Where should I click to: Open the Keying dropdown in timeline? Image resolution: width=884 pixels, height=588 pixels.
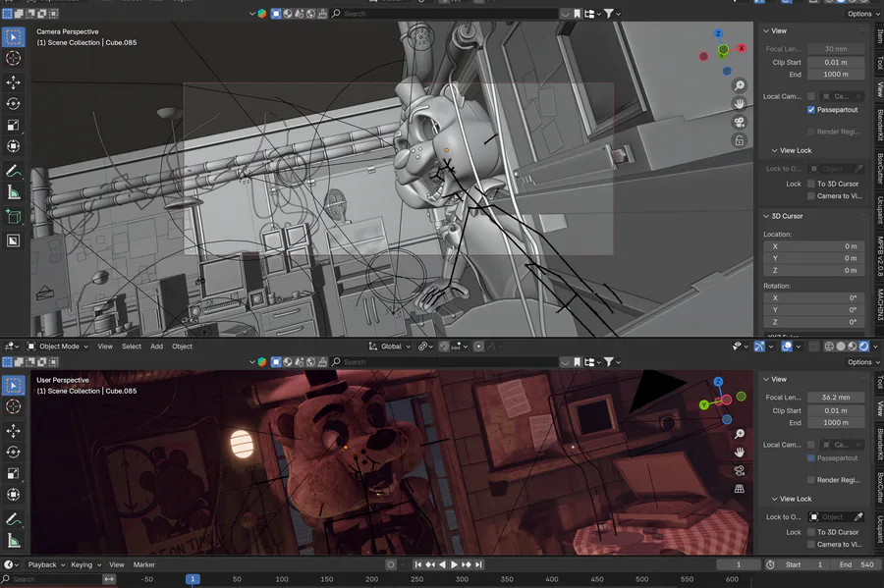85,564
